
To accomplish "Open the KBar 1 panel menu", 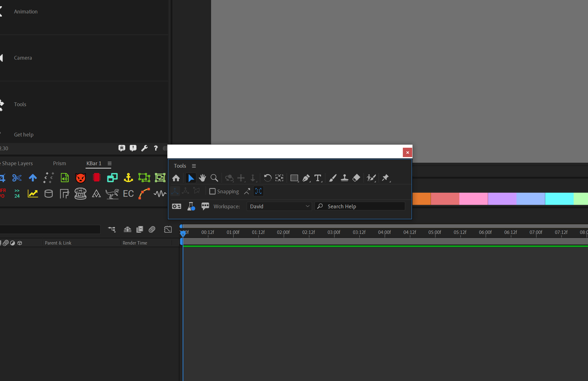I will [x=110, y=163].
